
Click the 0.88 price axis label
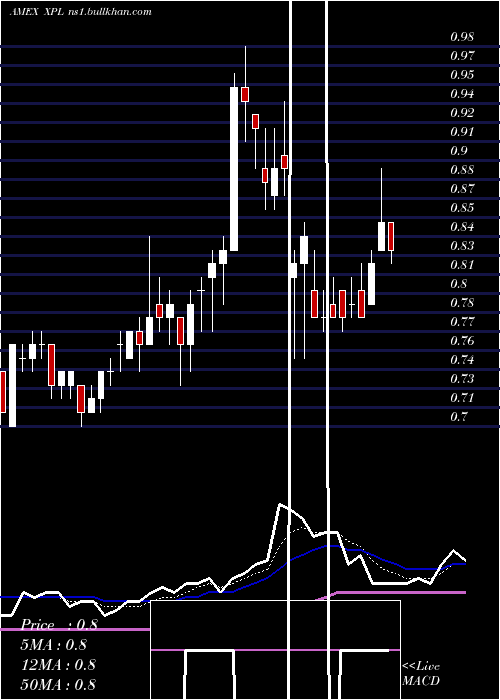point(462,170)
